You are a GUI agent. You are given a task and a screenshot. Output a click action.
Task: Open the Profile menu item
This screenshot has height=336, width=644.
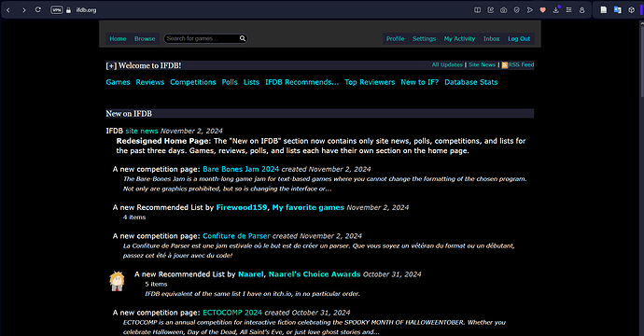[x=395, y=38]
